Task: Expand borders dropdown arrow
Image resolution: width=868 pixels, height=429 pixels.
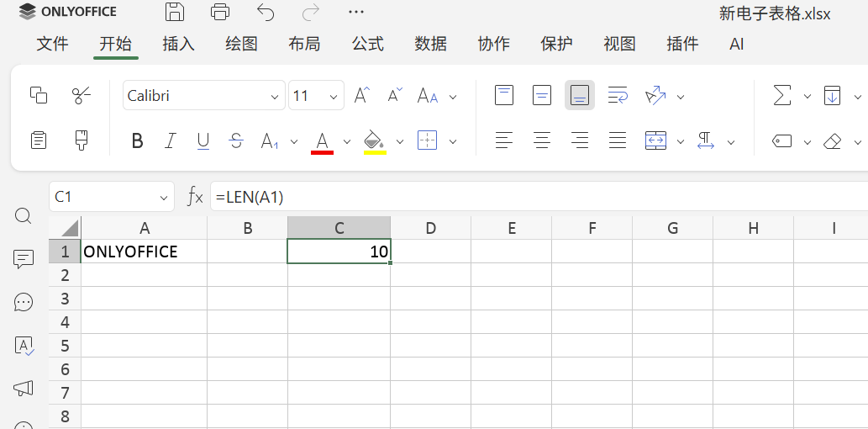Action: tap(453, 142)
